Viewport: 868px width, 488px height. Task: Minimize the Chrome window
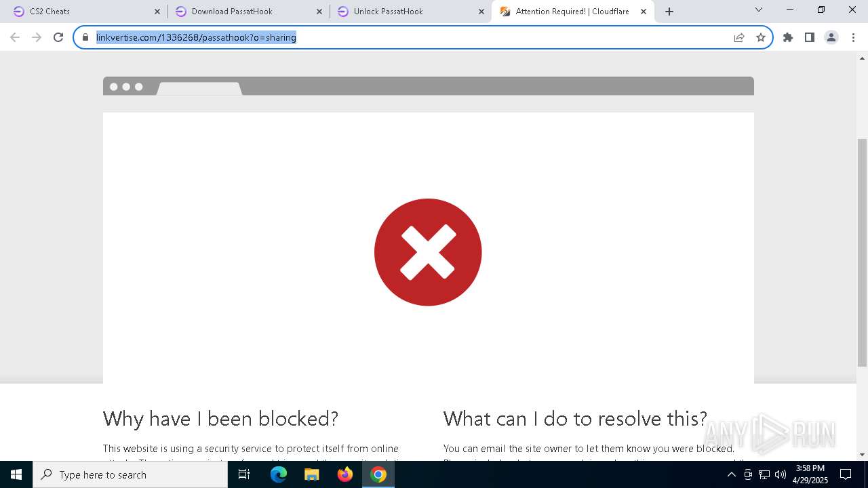pos(790,10)
